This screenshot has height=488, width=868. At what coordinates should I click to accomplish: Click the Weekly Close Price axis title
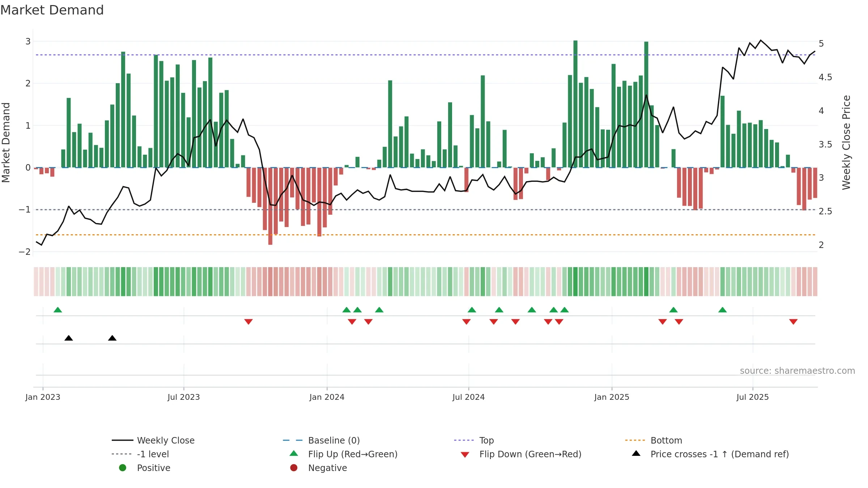(x=846, y=142)
